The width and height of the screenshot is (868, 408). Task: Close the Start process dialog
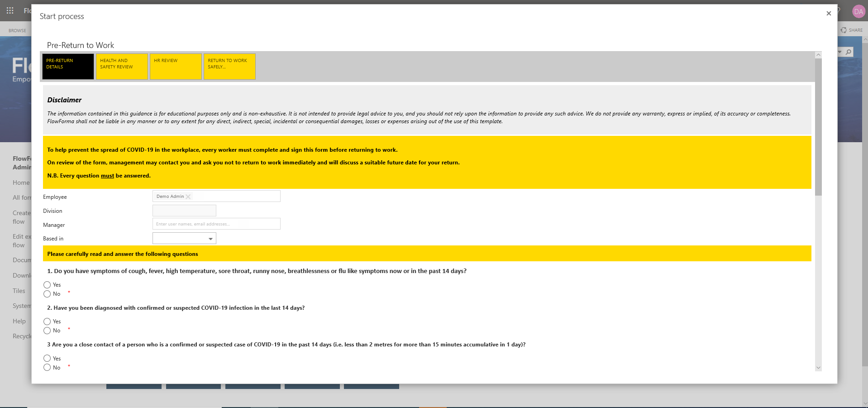point(828,14)
